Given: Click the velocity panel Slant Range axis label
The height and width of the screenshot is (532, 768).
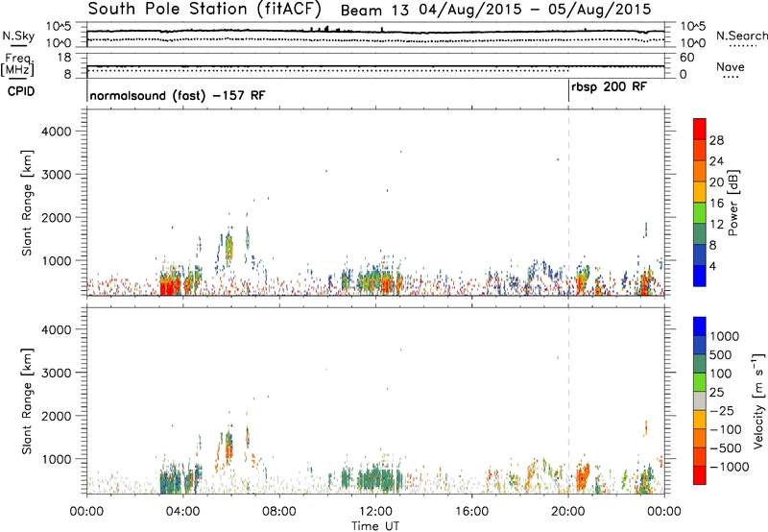Looking at the screenshot, I should 27,401.
